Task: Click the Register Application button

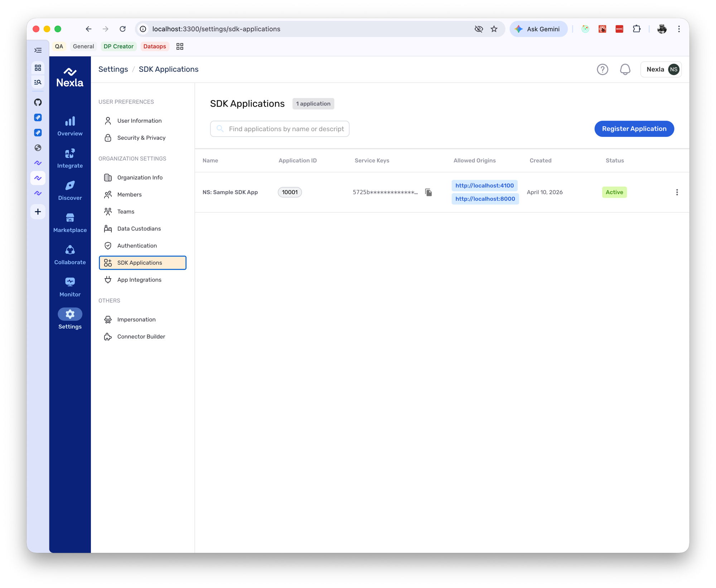Action: (634, 129)
